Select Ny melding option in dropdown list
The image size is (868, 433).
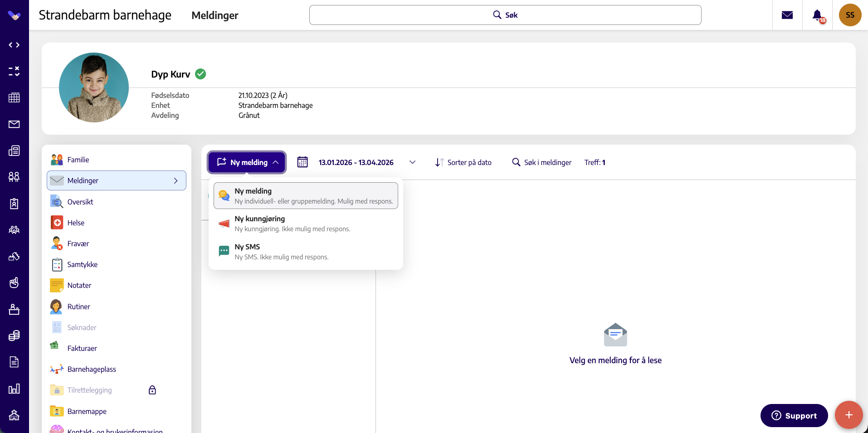coord(306,196)
